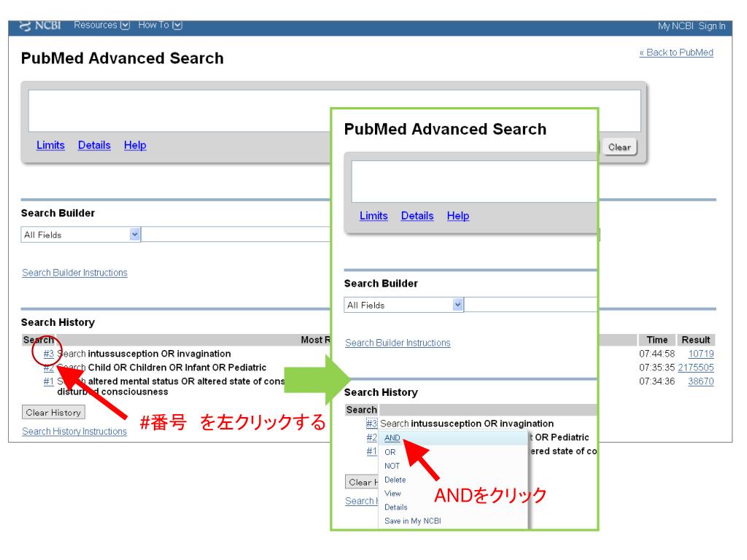Open the How To dropdown menu
The image size is (747, 560).
point(160,26)
